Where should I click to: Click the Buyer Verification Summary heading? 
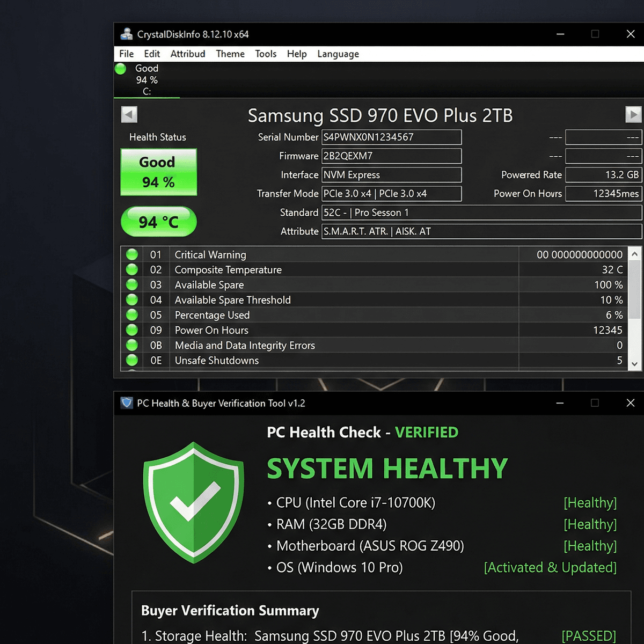(x=230, y=611)
